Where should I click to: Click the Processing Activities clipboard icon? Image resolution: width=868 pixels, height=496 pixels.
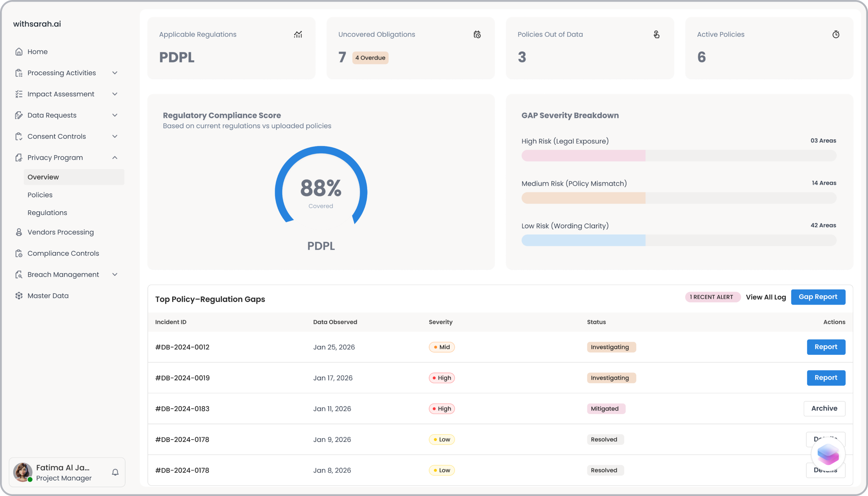(19, 73)
